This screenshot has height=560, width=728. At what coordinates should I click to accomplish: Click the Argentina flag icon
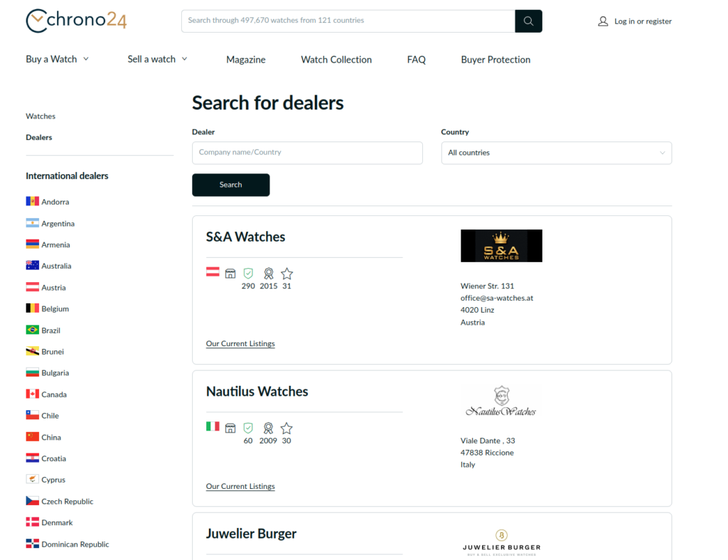33,223
